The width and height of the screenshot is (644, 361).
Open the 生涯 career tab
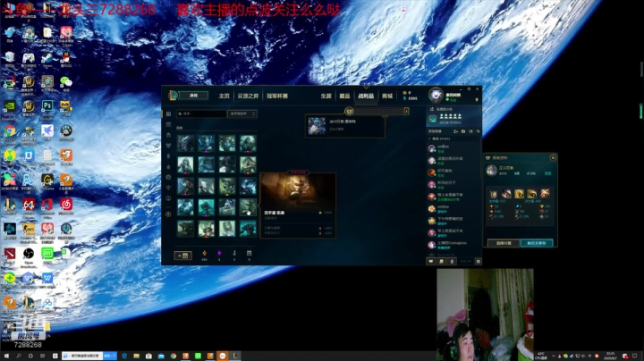(326, 96)
